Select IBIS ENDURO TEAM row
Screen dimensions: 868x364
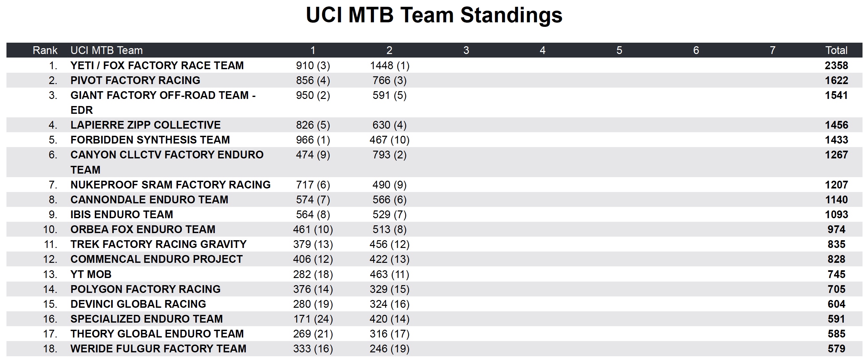122,214
